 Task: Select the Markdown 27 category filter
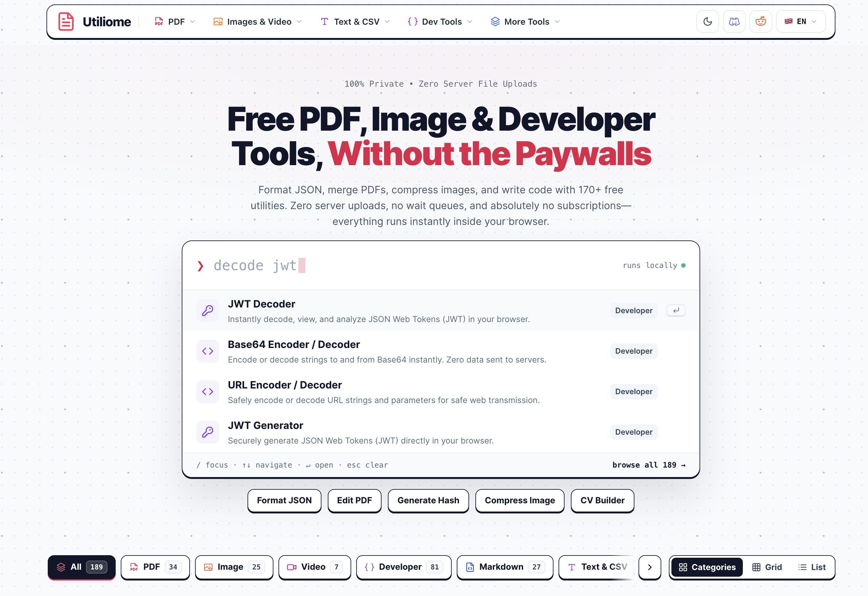click(504, 567)
